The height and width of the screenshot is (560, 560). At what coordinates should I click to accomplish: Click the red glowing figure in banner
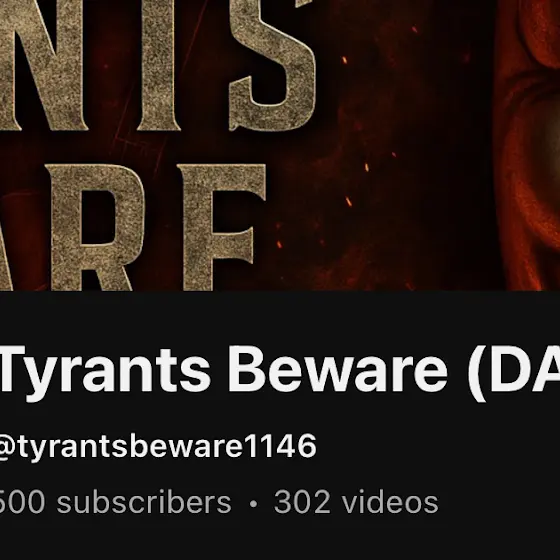pos(528,145)
